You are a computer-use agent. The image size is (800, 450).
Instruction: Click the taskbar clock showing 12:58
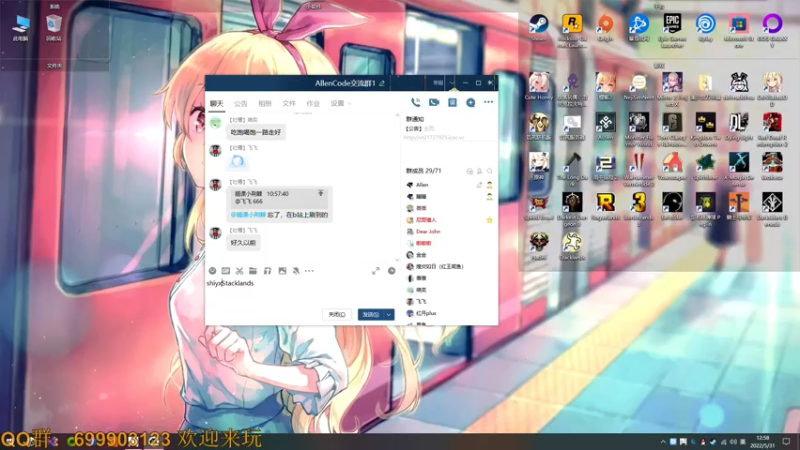[x=763, y=441]
